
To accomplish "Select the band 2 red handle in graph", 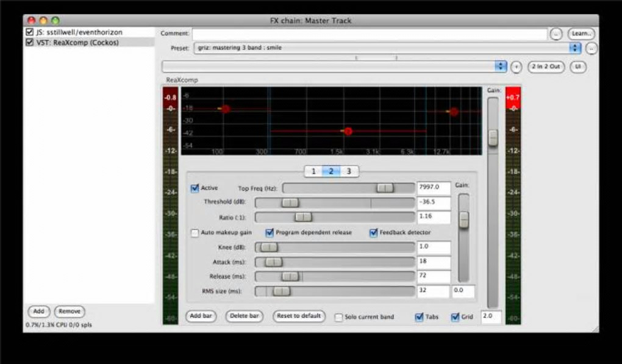I will (x=348, y=131).
